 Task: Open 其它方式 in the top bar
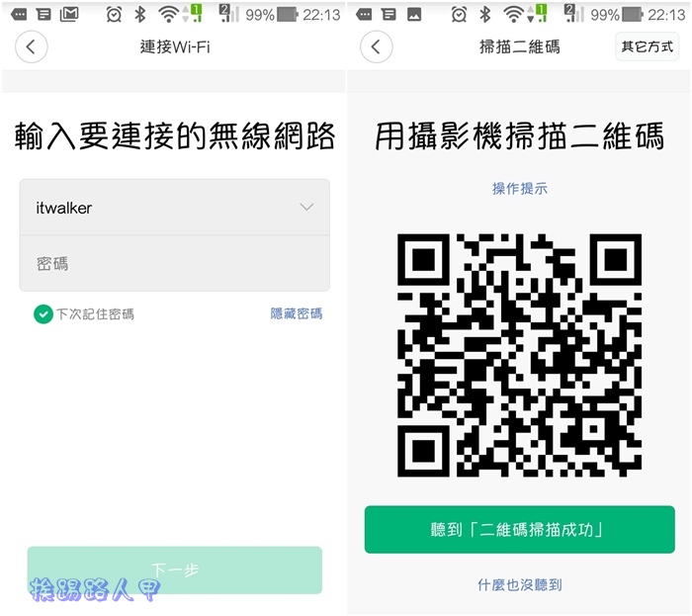[647, 46]
